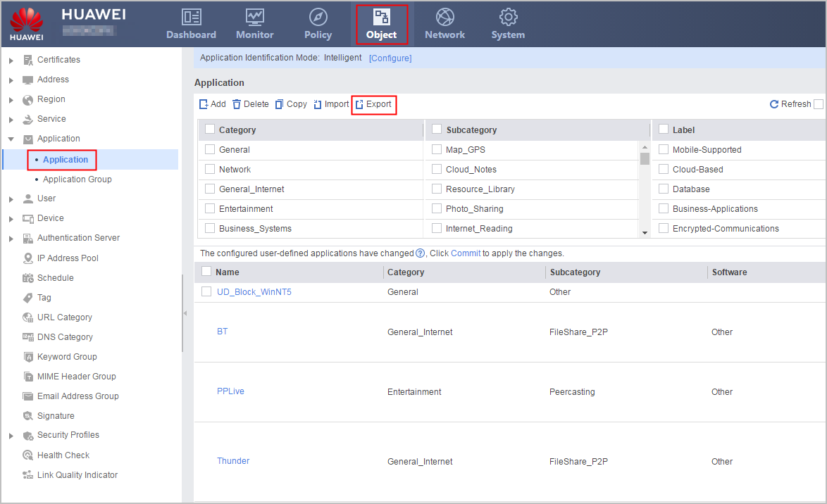Open the Network globe icon

(445, 18)
